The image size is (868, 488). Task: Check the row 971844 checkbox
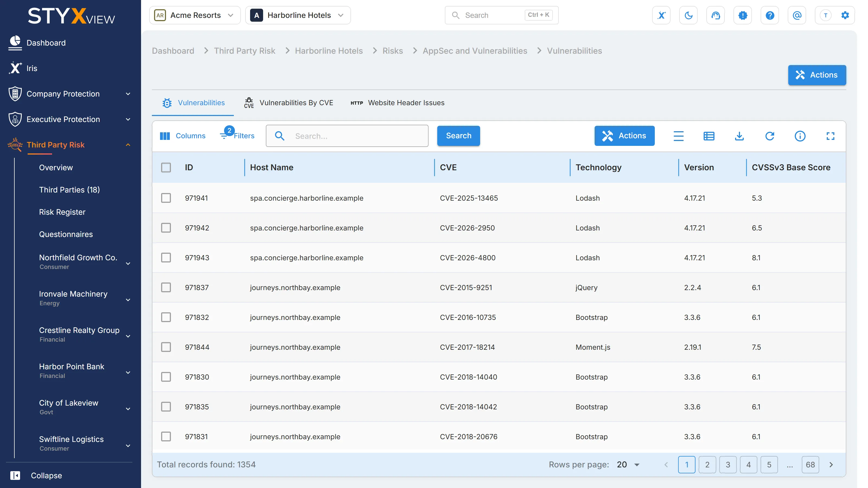166,347
